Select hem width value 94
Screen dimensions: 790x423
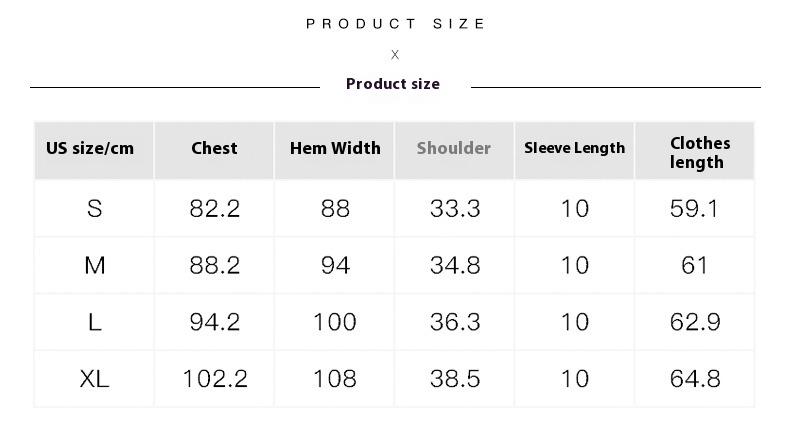point(335,265)
